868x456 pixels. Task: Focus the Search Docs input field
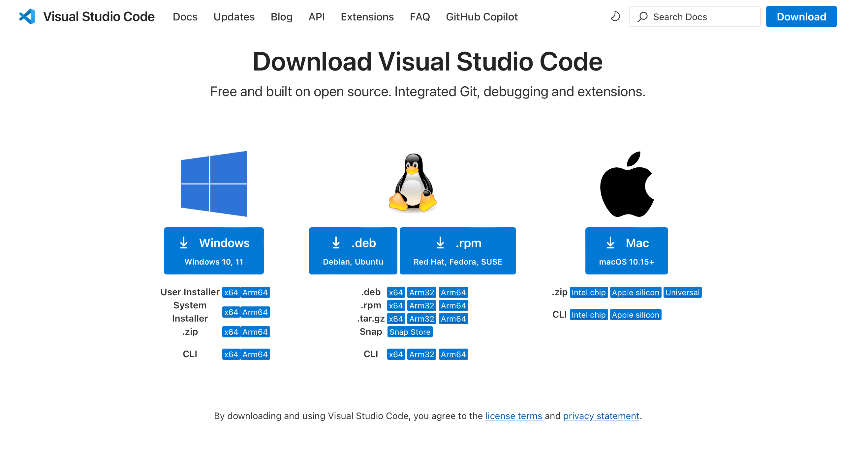[695, 16]
